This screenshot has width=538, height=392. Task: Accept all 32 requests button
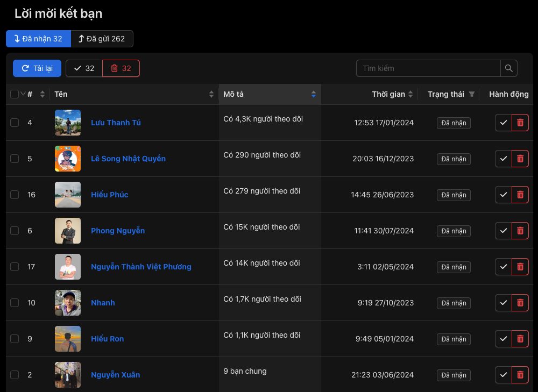84,68
